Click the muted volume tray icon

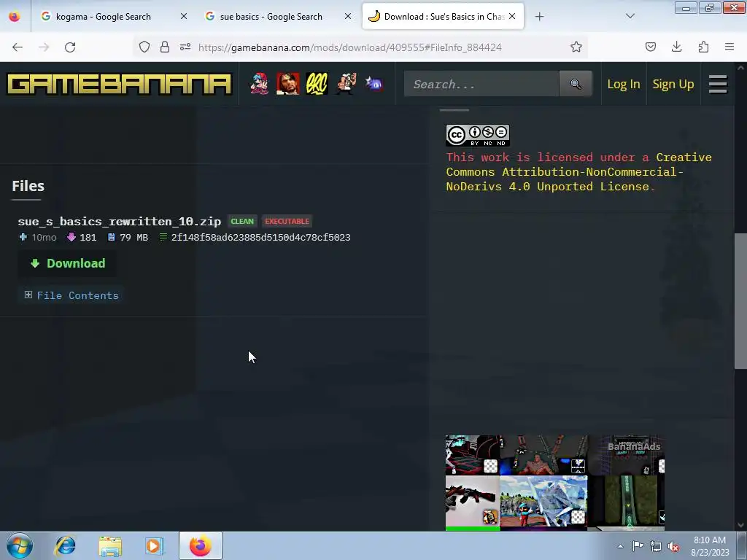point(673,547)
